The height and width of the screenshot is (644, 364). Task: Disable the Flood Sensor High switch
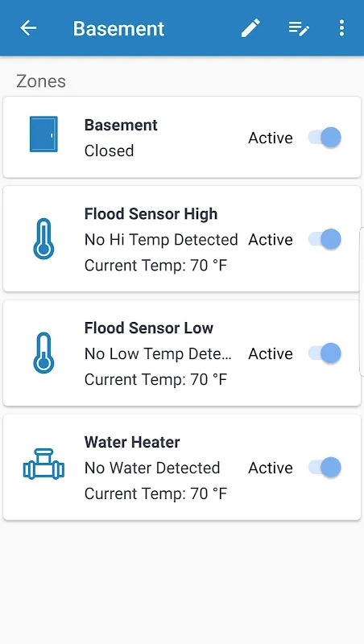(325, 239)
